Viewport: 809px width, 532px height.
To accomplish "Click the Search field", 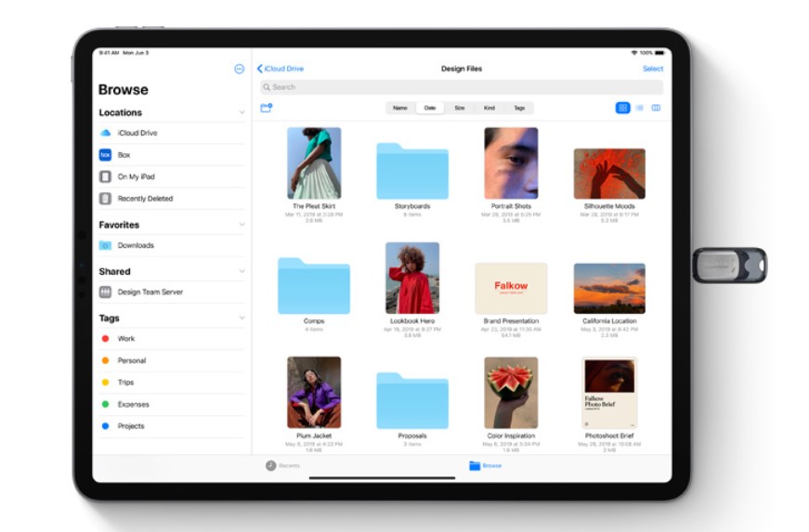I will [x=461, y=87].
